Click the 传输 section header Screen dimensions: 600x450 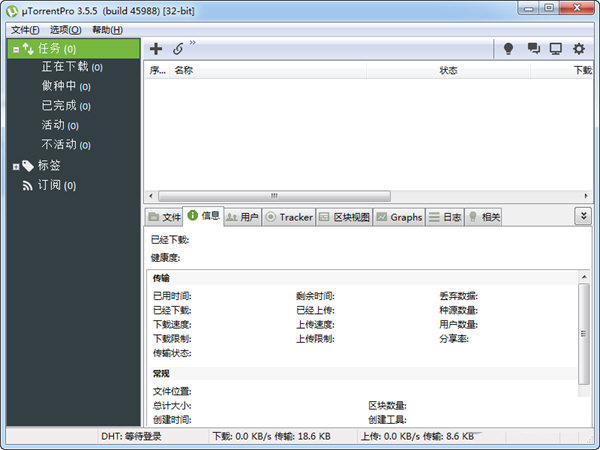pyautogui.click(x=161, y=278)
